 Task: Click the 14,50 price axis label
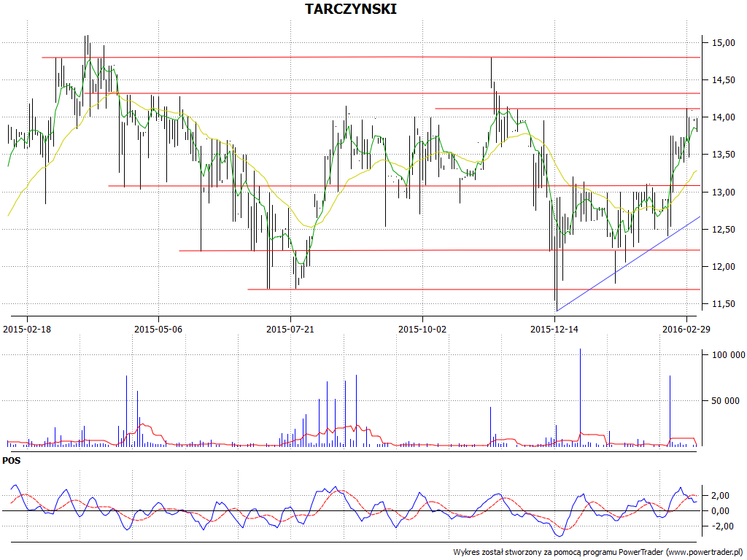coord(723,80)
